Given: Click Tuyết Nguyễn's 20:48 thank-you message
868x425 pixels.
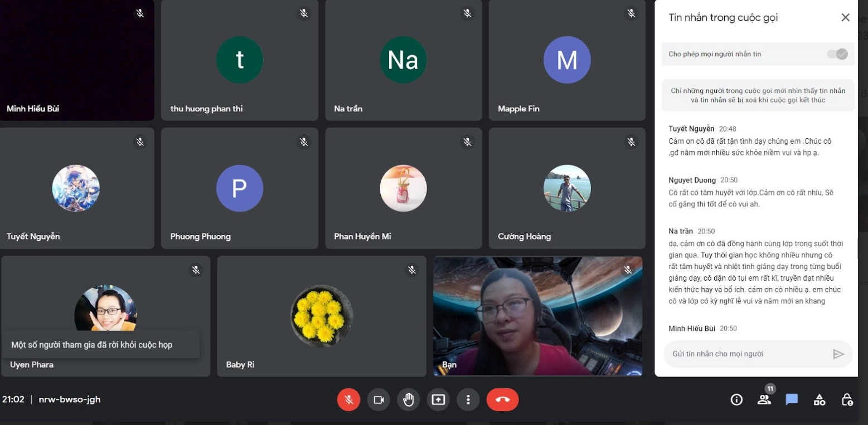Looking at the screenshot, I should [x=750, y=147].
